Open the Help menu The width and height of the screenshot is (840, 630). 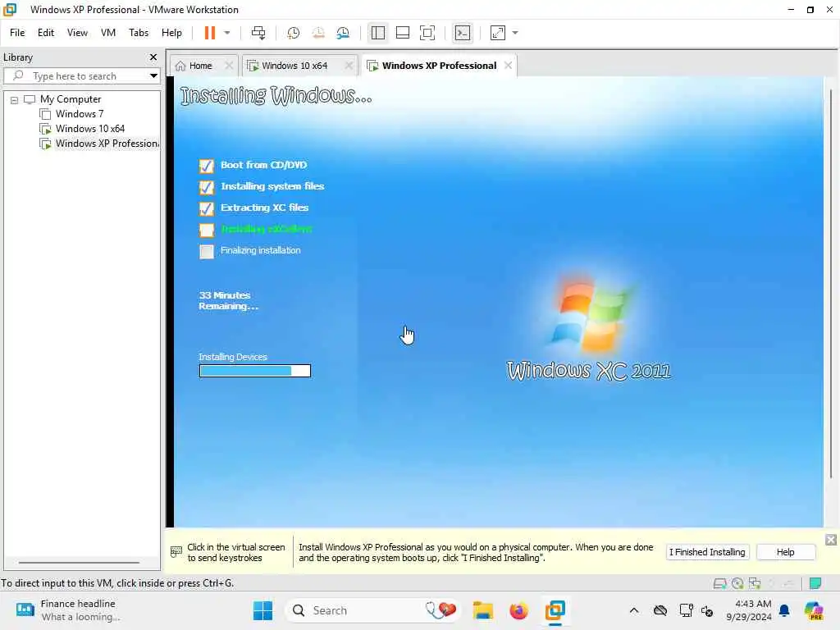171,33
